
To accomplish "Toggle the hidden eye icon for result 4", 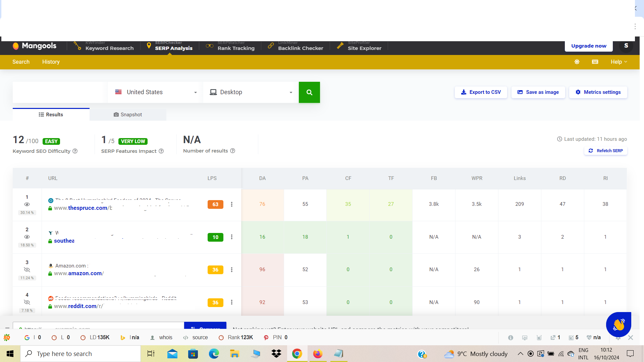I will pos(27,302).
